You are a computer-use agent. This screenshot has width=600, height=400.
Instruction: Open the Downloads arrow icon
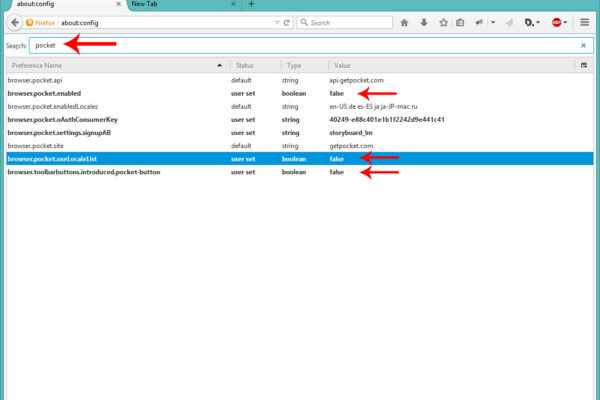[x=424, y=23]
